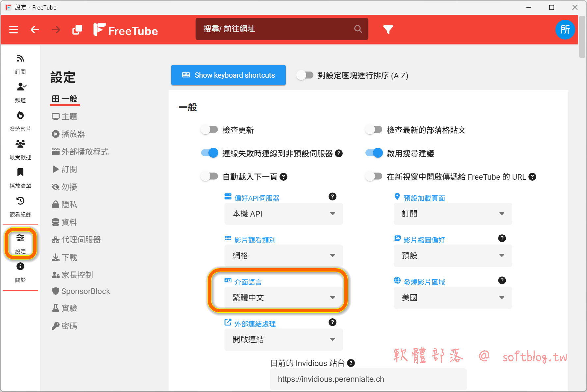The height and width of the screenshot is (392, 587).
Task: Show help for 自動載入下一頁
Action: (x=283, y=177)
